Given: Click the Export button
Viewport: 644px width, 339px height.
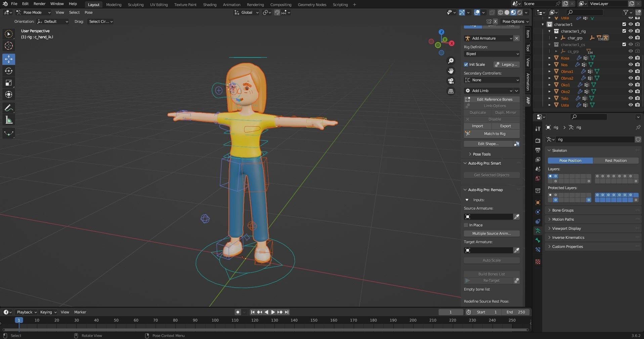Looking at the screenshot, I should click(x=506, y=126).
